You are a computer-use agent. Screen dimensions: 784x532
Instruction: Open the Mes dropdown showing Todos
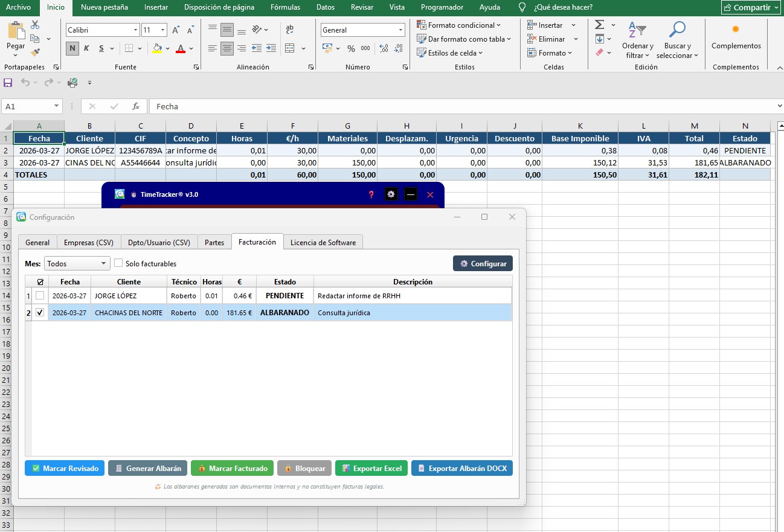(76, 263)
